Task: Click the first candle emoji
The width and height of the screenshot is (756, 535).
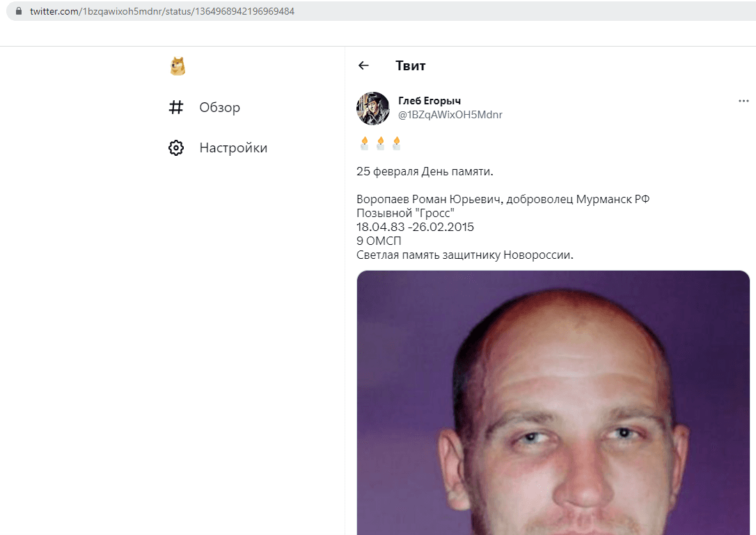Action: (365, 143)
